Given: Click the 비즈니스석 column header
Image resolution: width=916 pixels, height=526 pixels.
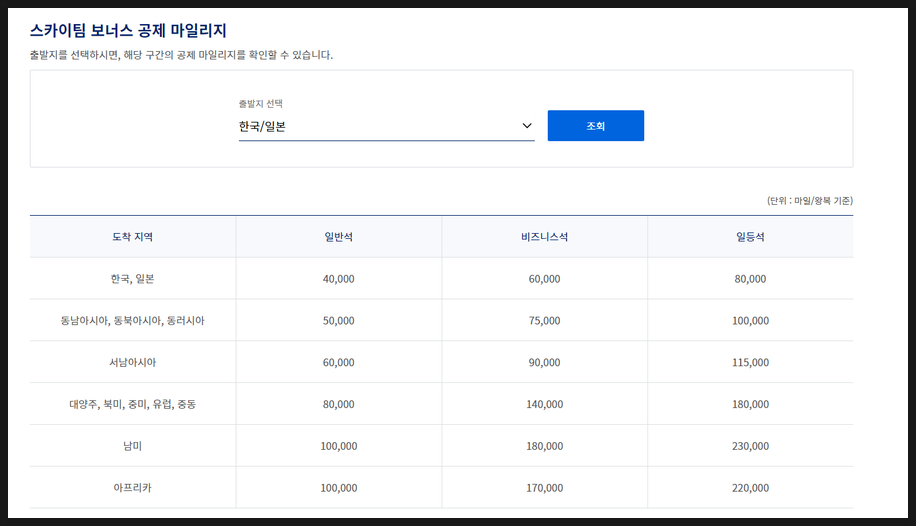Looking at the screenshot, I should coord(544,237).
